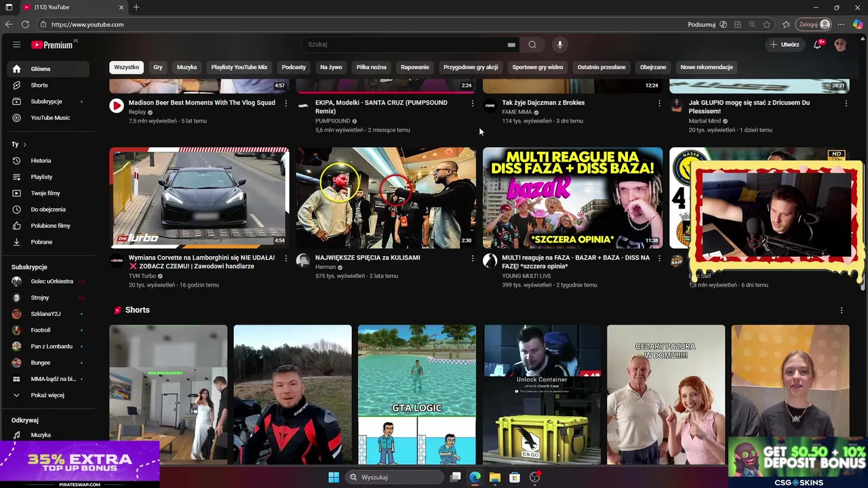The width and height of the screenshot is (868, 488).
Task: Open Edge Copilot icon
Action: 858,24
